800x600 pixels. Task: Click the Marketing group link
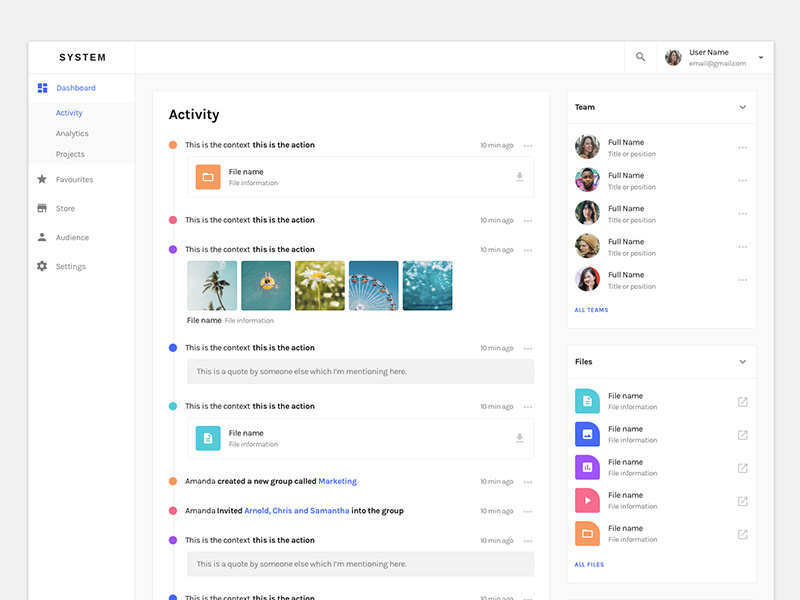pos(337,481)
